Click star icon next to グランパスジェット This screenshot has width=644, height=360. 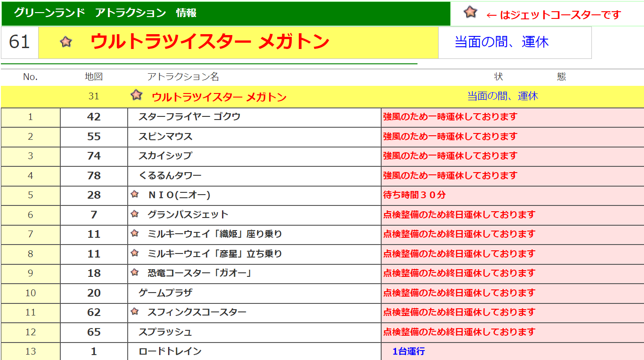click(134, 214)
